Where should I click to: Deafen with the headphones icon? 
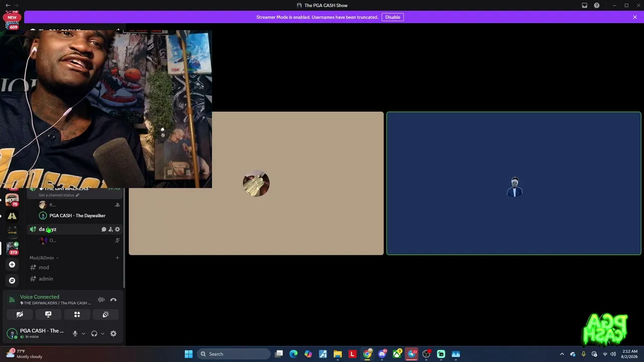pos(94,333)
